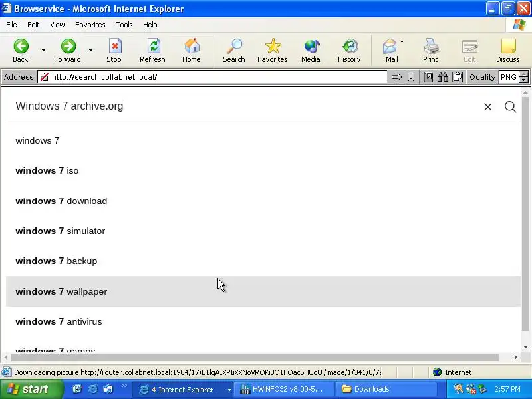Click the clipboard paste icon
The image size is (532, 399).
[458, 77]
